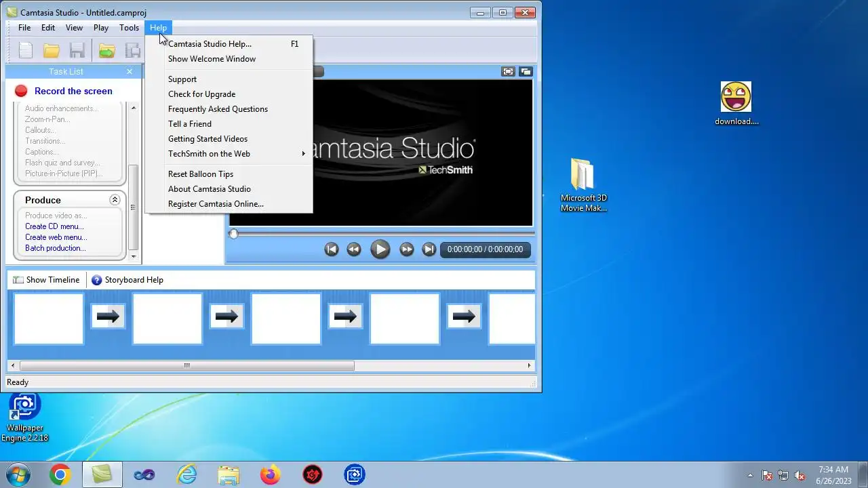The height and width of the screenshot is (488, 868).
Task: Click the first storyboard clip slot
Action: [49, 319]
